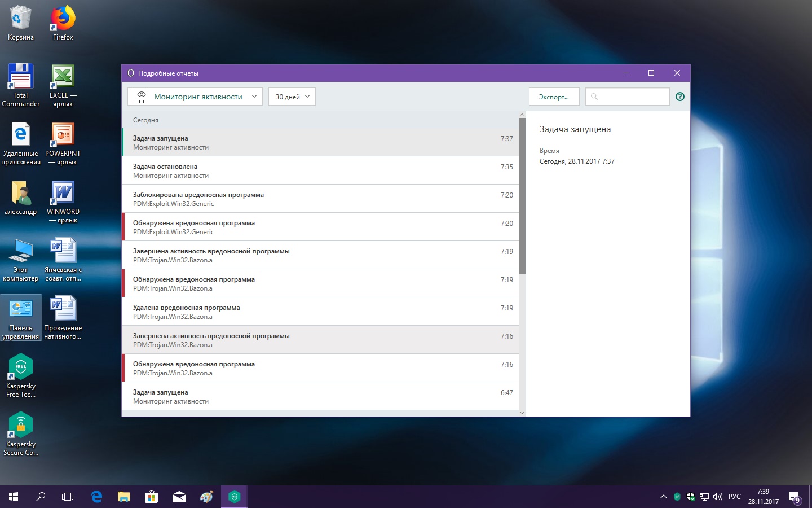The width and height of the screenshot is (812, 508).
Task: Click Kaspersky icon in the taskbar
Action: pyautogui.click(x=235, y=497)
